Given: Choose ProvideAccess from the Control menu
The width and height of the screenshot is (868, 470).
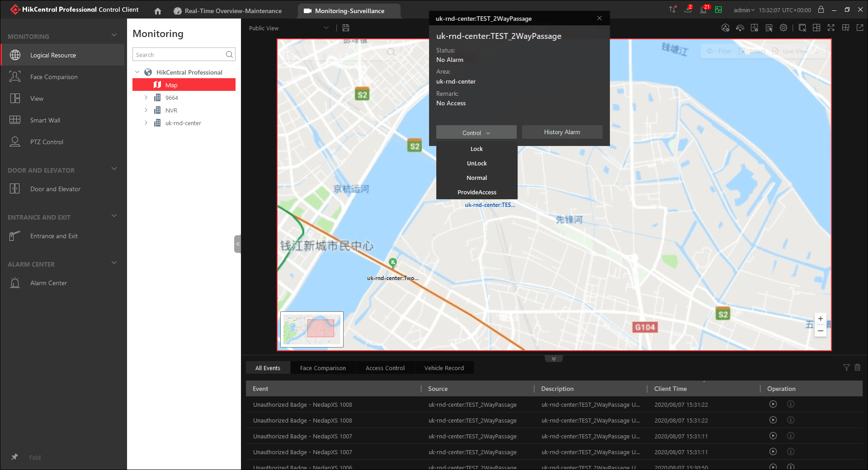Looking at the screenshot, I should click(476, 192).
